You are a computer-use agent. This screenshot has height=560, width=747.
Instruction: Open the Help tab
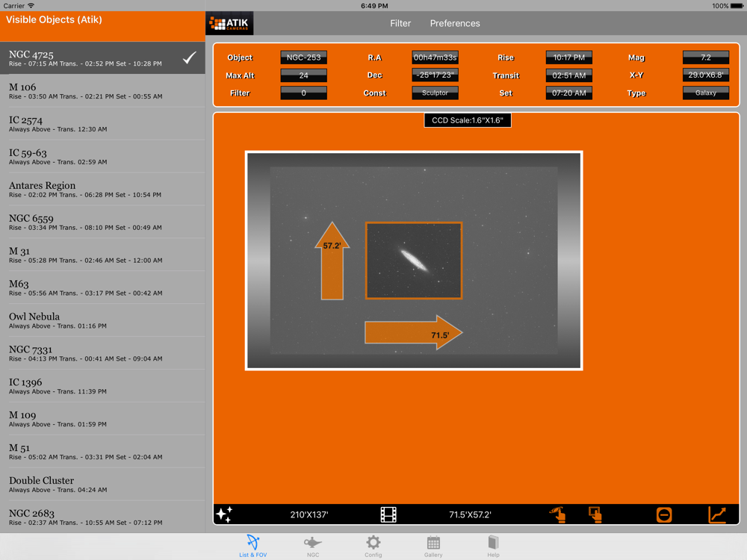click(x=493, y=546)
